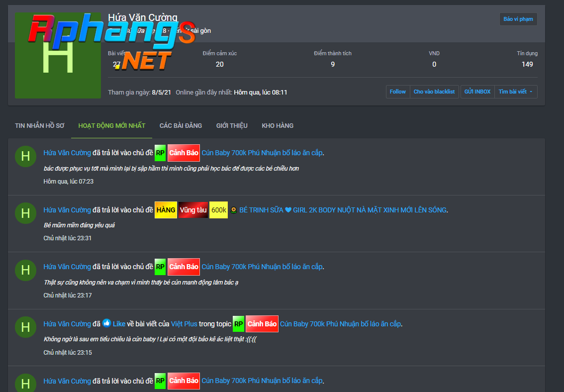Click Cảnh Báo tag in bottom-most entry
Screen dimensions: 564x392
point(184,381)
